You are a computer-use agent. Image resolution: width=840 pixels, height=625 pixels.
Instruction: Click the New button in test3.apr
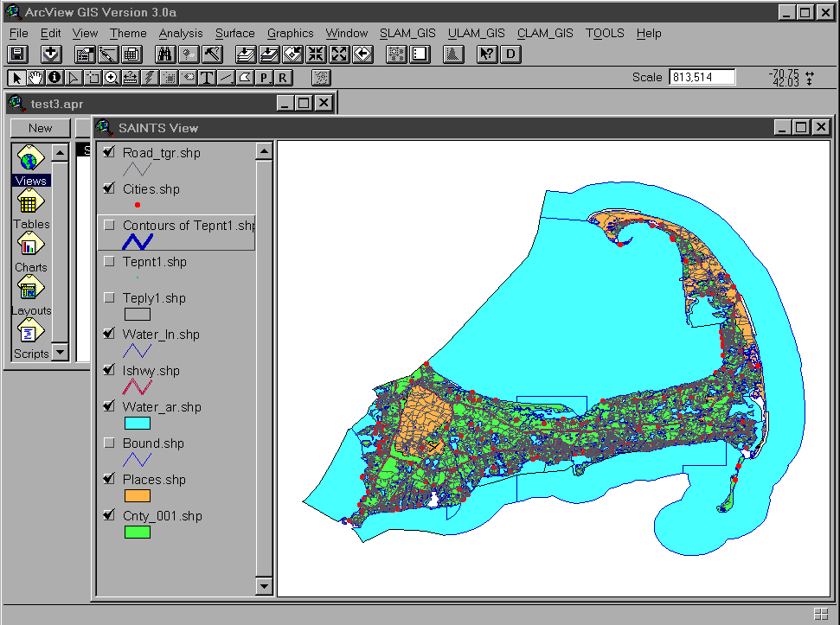coord(40,129)
